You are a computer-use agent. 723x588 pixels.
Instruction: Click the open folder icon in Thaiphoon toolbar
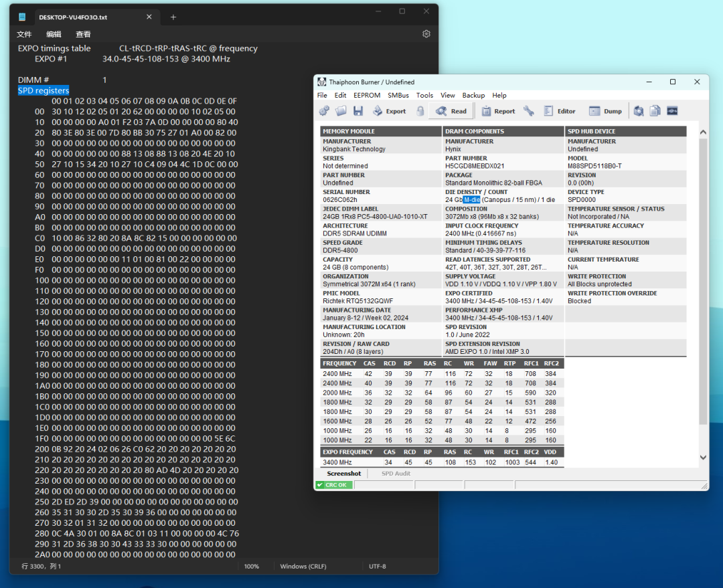pyautogui.click(x=341, y=111)
